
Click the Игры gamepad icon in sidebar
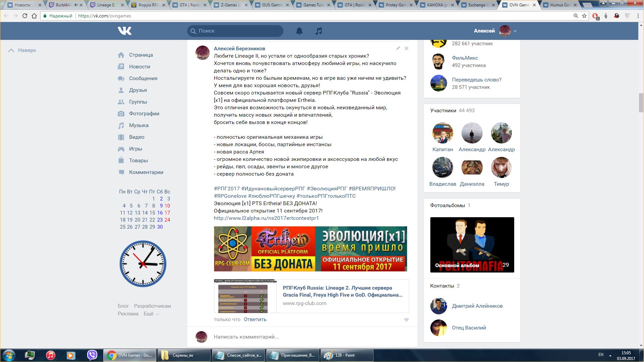121,149
